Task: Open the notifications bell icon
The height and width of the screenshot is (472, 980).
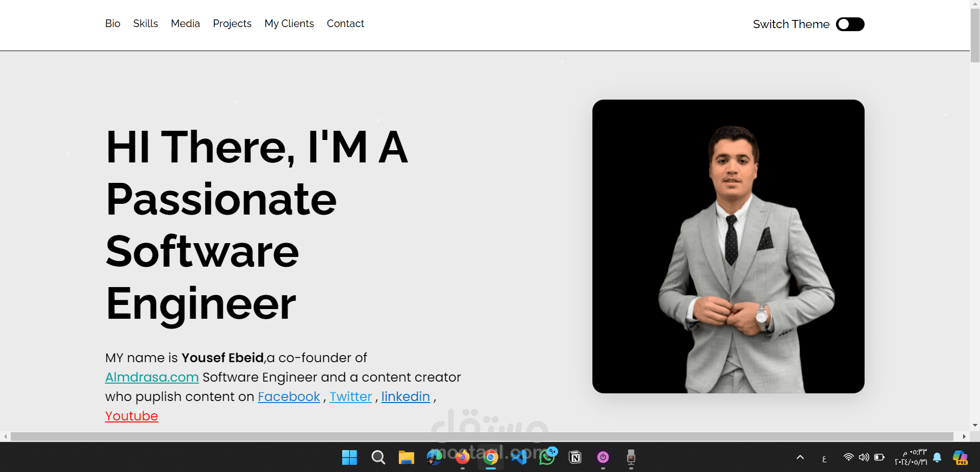Action: [x=937, y=457]
